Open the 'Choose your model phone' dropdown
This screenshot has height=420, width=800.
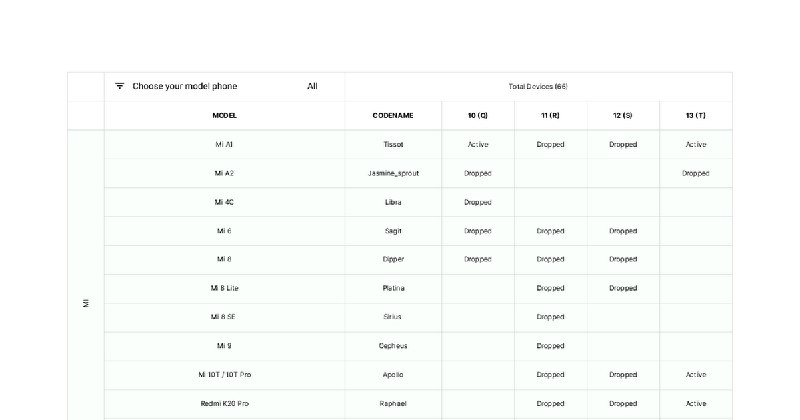224,86
